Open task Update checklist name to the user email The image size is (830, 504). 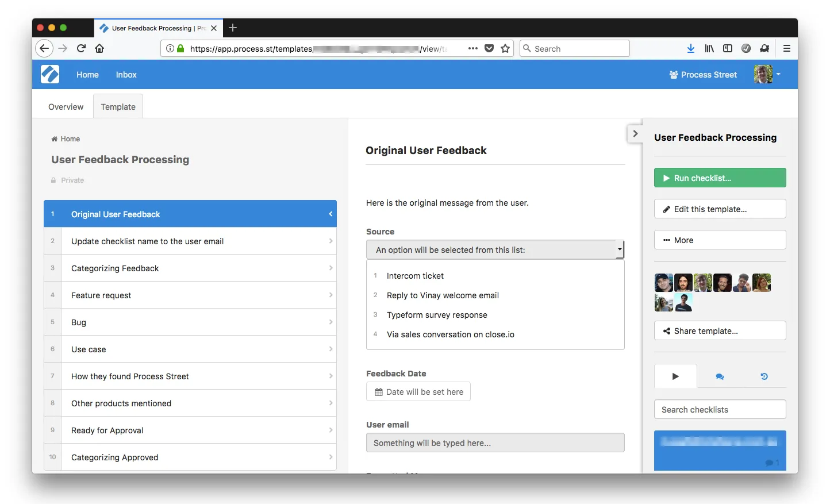(x=190, y=241)
